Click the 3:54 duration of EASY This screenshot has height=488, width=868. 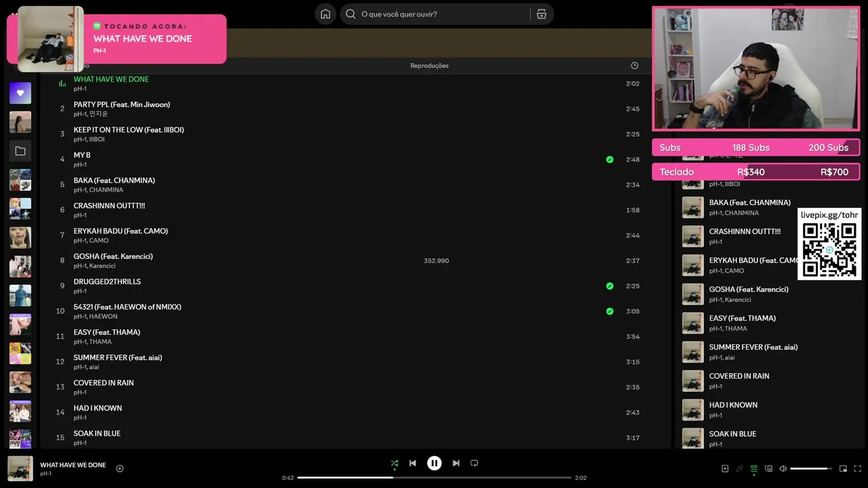pos(633,337)
